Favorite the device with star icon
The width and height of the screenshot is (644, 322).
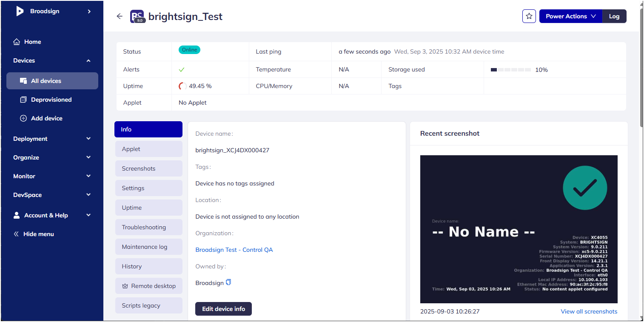529,16
